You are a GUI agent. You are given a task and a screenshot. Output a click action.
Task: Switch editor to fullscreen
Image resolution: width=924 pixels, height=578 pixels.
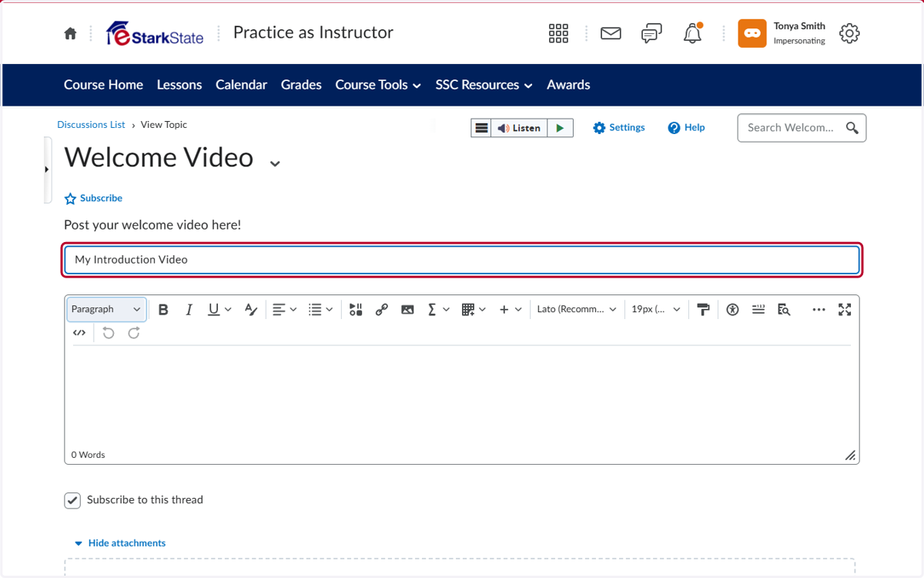point(845,309)
